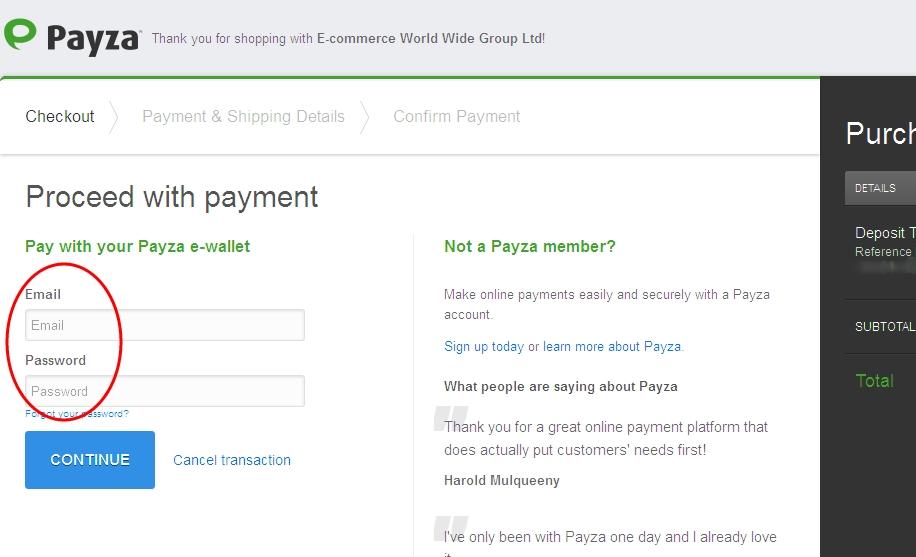Click the E-commerce World Wide Group Ltd text

pyautogui.click(x=431, y=39)
